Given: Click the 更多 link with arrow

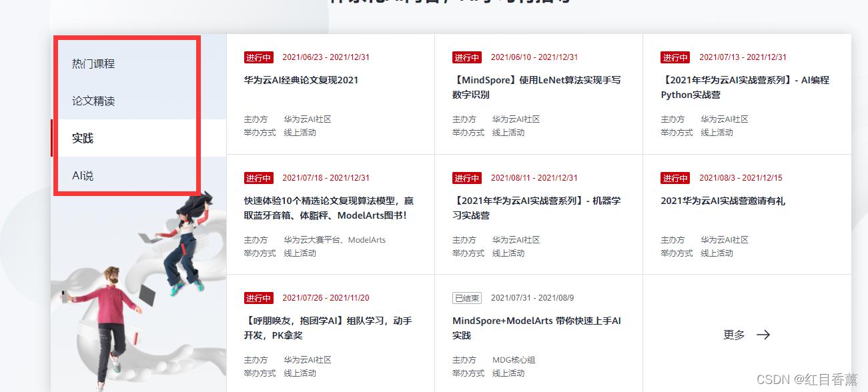Looking at the screenshot, I should click(x=747, y=335).
